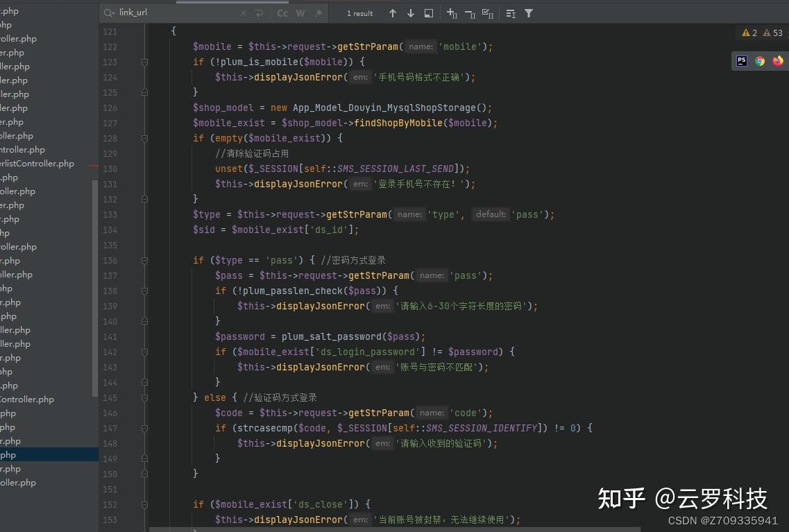
Task: Collapse the else block at line 145
Action: point(144,397)
